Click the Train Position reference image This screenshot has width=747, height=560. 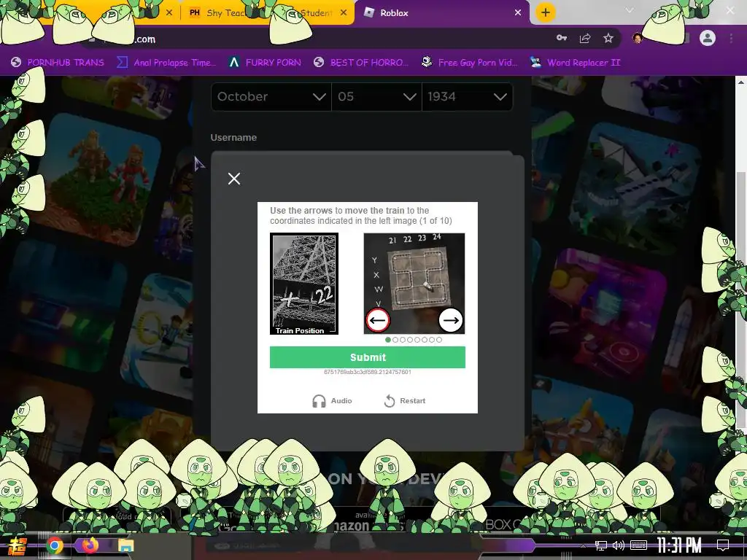pos(304,284)
